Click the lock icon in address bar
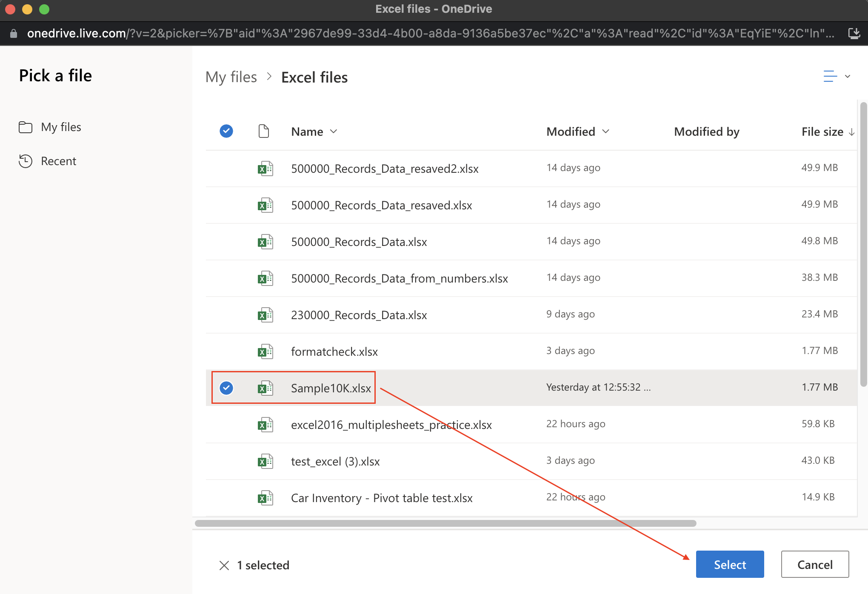The height and width of the screenshot is (594, 868). tap(14, 34)
